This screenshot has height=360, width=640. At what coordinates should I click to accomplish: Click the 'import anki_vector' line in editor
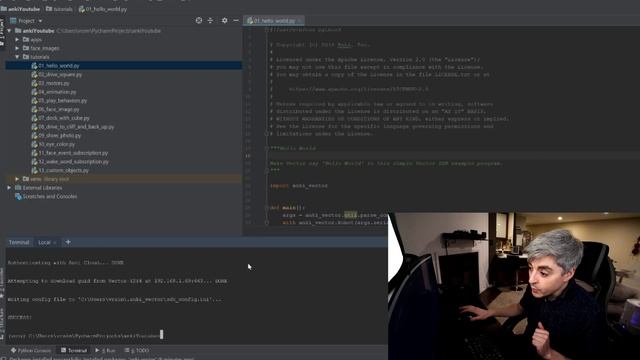pos(298,186)
